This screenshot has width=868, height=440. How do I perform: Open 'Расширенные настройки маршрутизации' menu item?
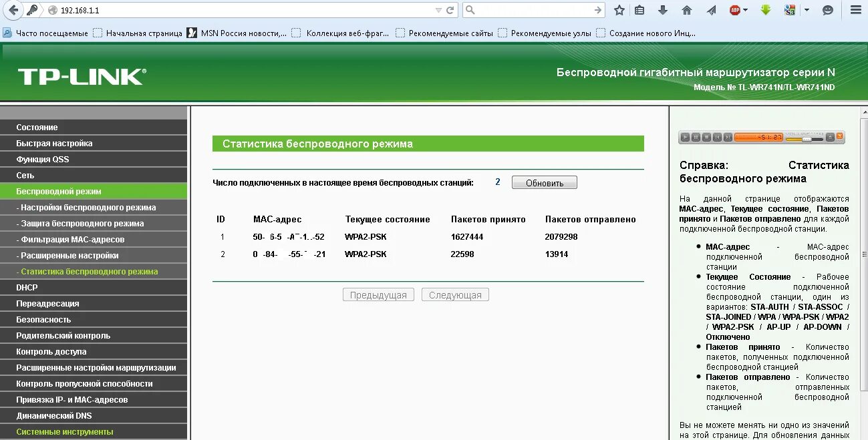coord(94,367)
